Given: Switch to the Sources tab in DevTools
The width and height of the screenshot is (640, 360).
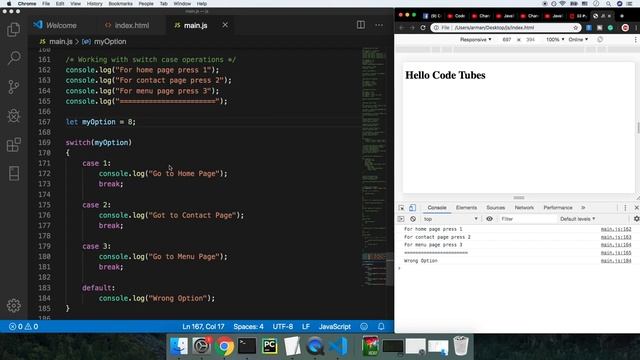Looking at the screenshot, I should pos(496,208).
